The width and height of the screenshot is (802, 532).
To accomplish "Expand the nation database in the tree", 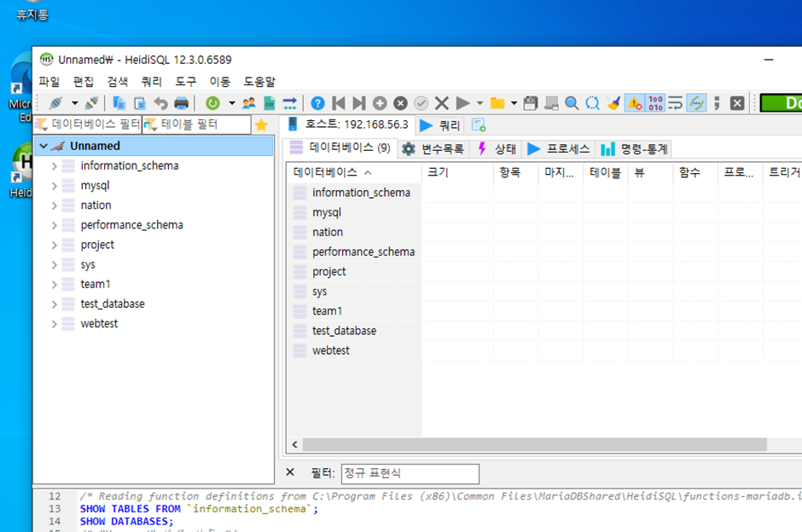I will click(x=55, y=205).
